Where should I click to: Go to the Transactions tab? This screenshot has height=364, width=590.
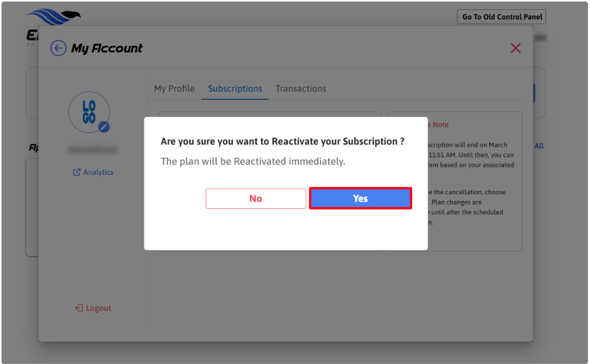pyautogui.click(x=301, y=88)
